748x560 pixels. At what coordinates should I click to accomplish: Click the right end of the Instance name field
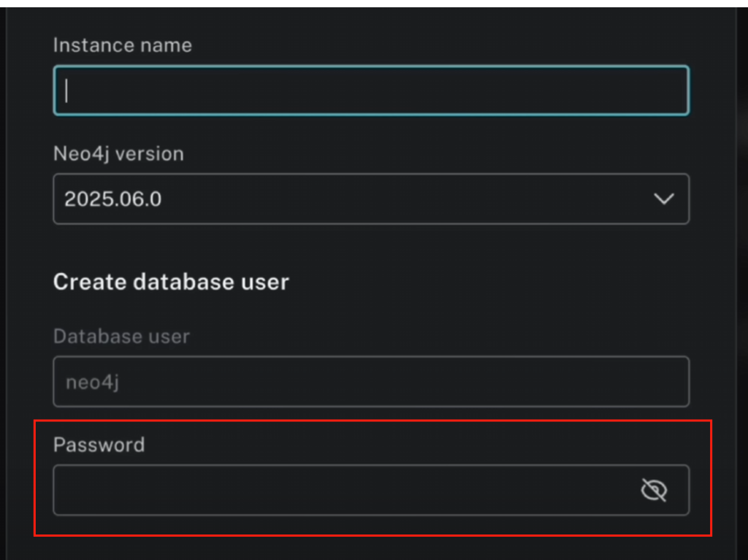tap(657, 91)
